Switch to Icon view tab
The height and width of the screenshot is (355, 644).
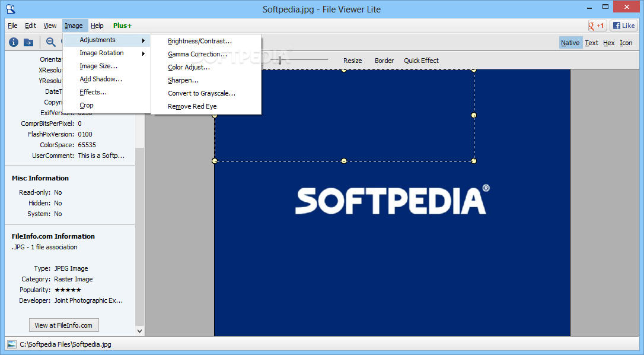pos(626,43)
